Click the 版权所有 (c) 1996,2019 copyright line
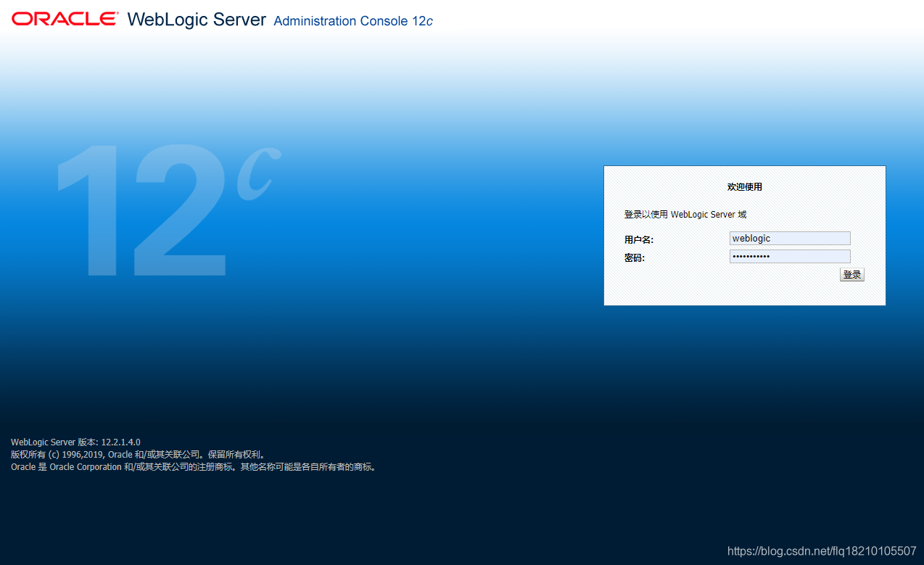Image resolution: width=924 pixels, height=565 pixels. [x=139, y=455]
